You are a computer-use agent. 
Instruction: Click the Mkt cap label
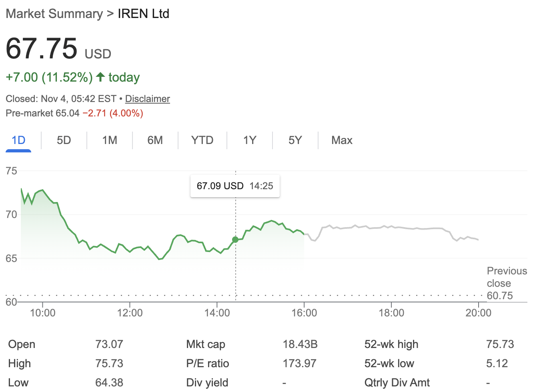coord(206,344)
